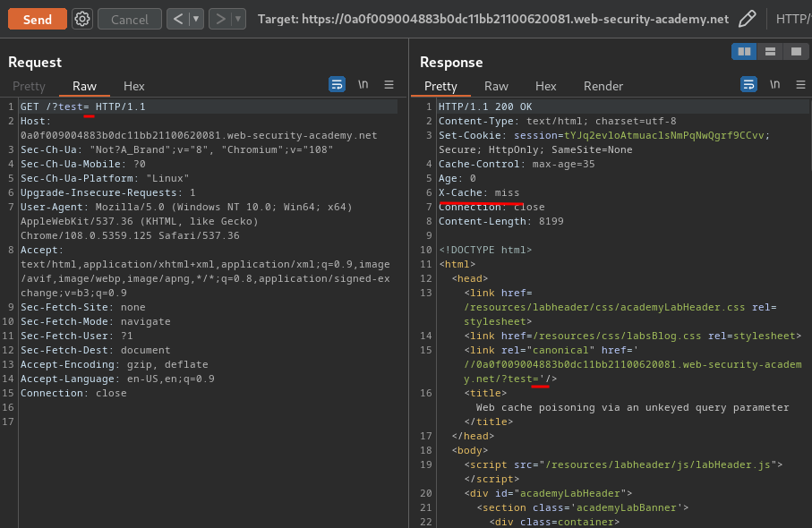Go forward to next request arrow
The width and height of the screenshot is (812, 528).
[220, 19]
